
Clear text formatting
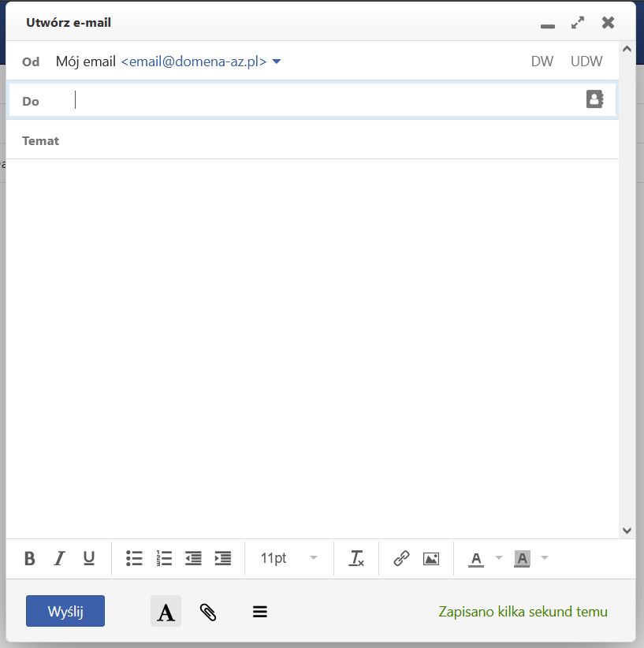pyautogui.click(x=356, y=558)
